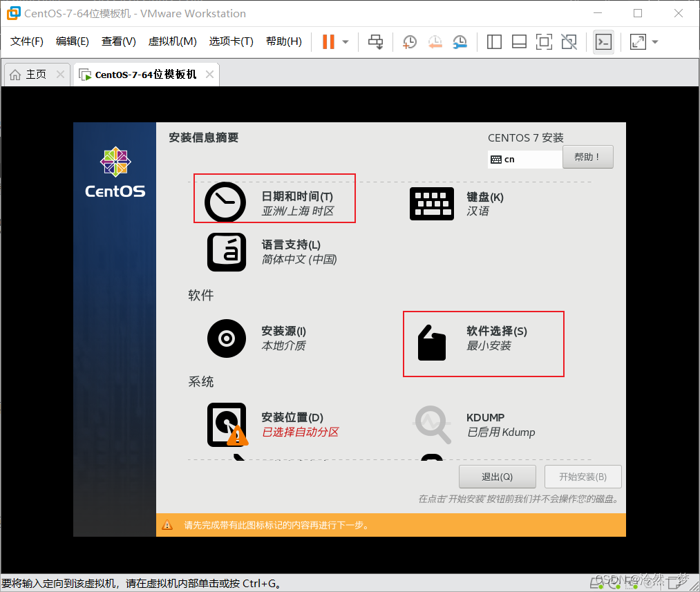Screen dimensions: 700x592
Task: Maximize the VMware Workstation window
Action: coord(638,13)
